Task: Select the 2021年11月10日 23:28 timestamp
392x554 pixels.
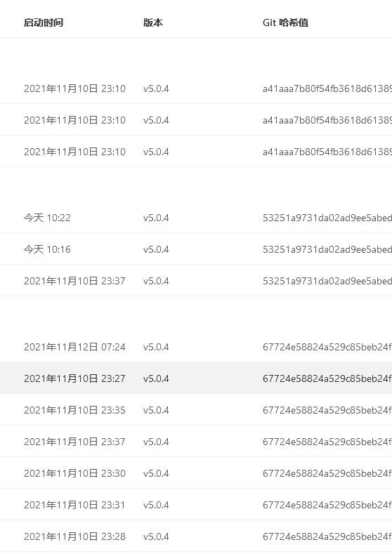Action: pos(74,536)
